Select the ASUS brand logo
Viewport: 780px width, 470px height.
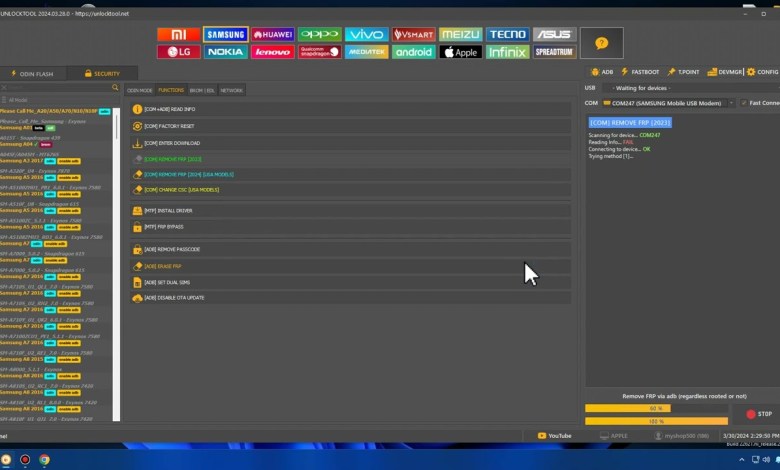555,34
